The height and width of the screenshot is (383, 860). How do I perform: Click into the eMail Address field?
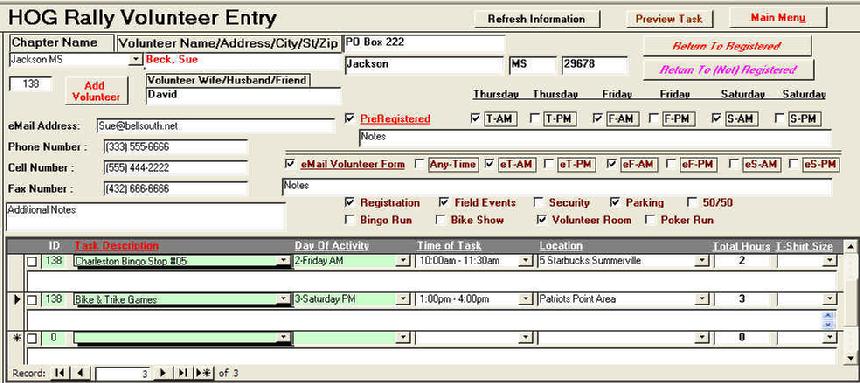pyautogui.click(x=215, y=126)
